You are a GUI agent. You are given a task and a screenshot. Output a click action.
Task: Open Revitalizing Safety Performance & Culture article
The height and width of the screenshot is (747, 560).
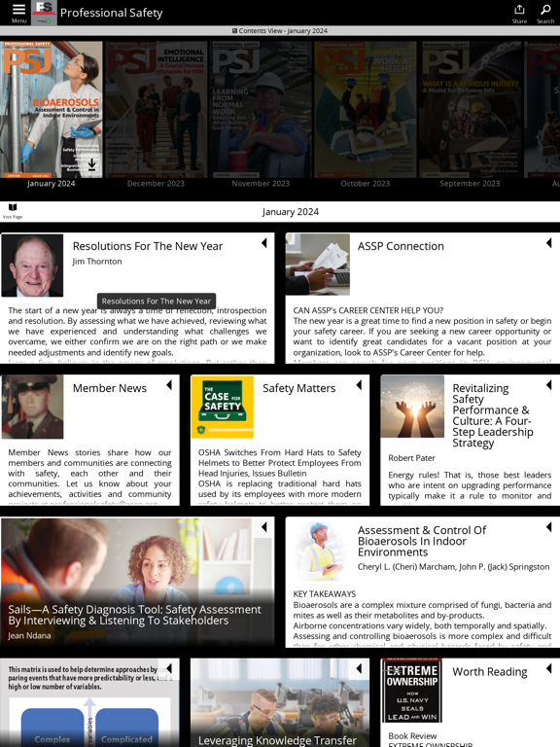coord(492,415)
